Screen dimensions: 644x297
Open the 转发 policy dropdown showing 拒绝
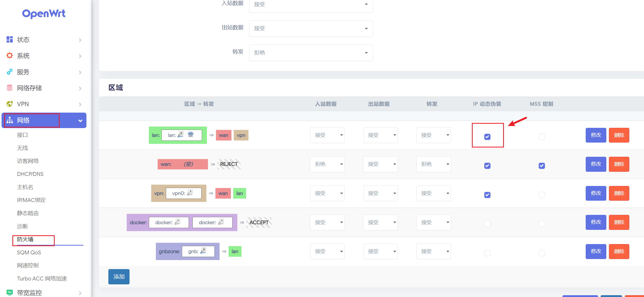311,53
